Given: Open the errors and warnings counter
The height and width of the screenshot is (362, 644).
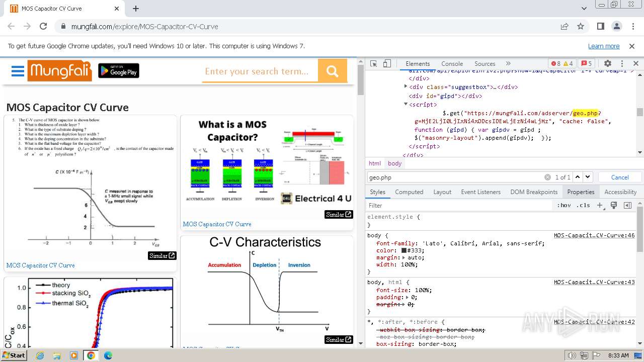Looking at the screenshot, I should (562, 63).
